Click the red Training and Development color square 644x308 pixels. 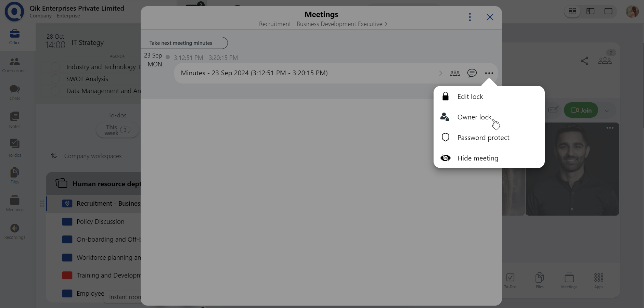[67, 275]
